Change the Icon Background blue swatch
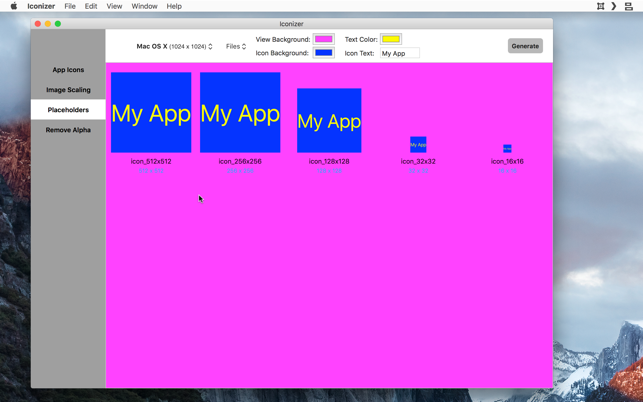 [x=324, y=53]
